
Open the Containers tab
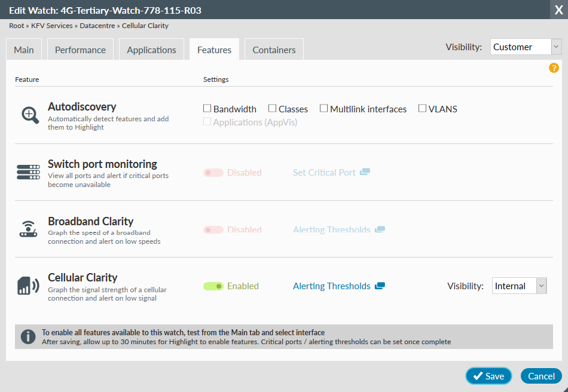click(274, 49)
